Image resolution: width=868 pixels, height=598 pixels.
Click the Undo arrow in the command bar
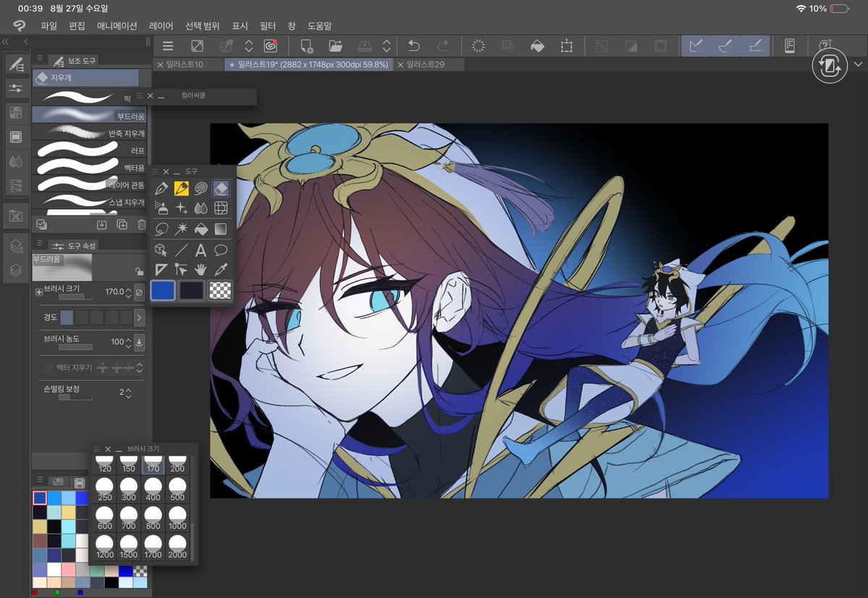414,46
